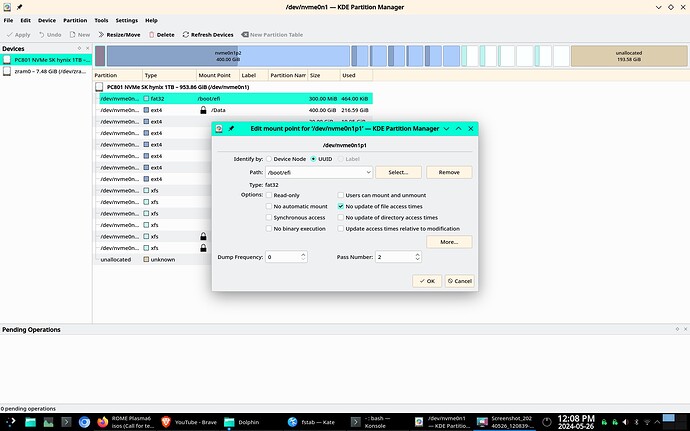Confirm dialog with OK button
Image resolution: width=690 pixels, height=431 pixels.
[427, 281]
